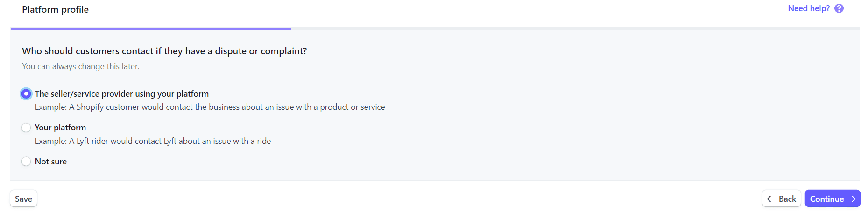Image resolution: width=868 pixels, height=213 pixels.
Task: Click the Continue button label
Action: [x=827, y=199]
